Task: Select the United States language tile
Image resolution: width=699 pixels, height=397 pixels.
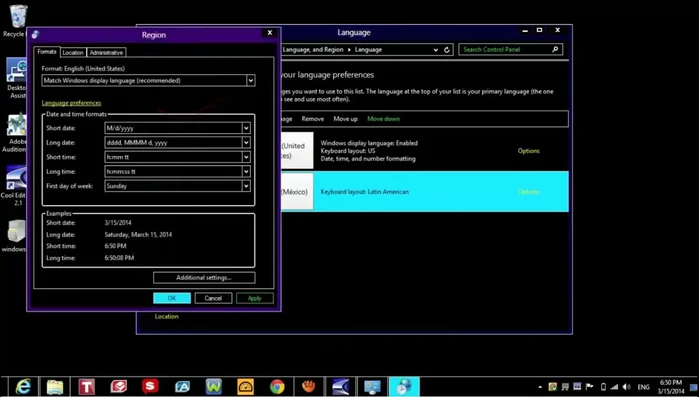Action: click(x=297, y=151)
